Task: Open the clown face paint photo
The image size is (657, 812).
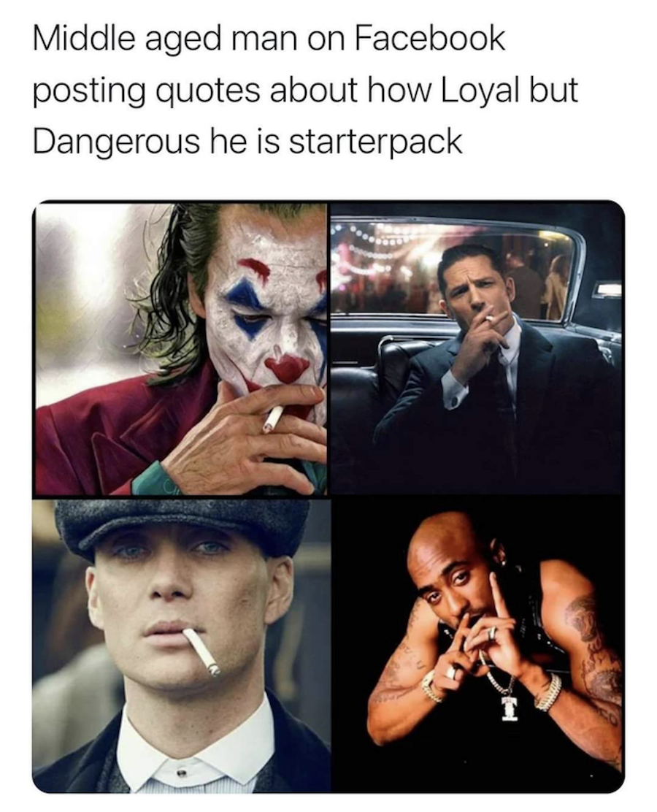Action: tap(180, 348)
